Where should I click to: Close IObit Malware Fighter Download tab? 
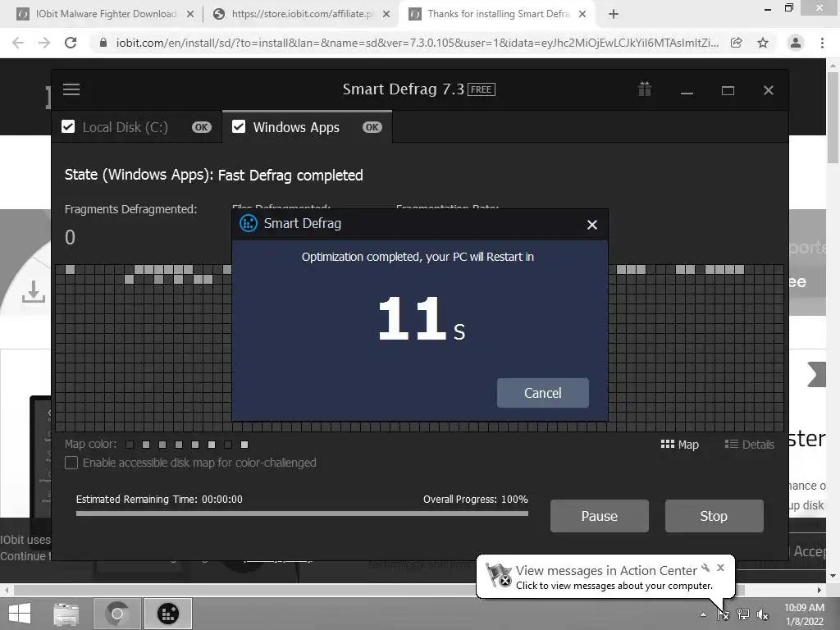pyautogui.click(x=190, y=15)
